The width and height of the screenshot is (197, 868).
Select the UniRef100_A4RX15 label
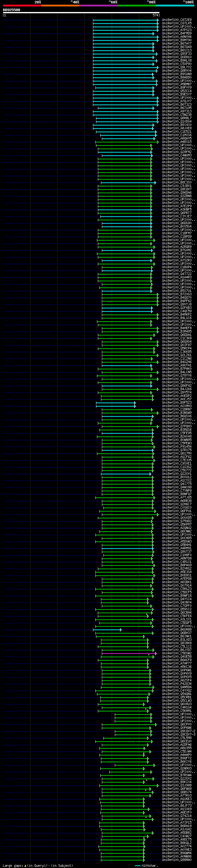[x=177, y=142]
